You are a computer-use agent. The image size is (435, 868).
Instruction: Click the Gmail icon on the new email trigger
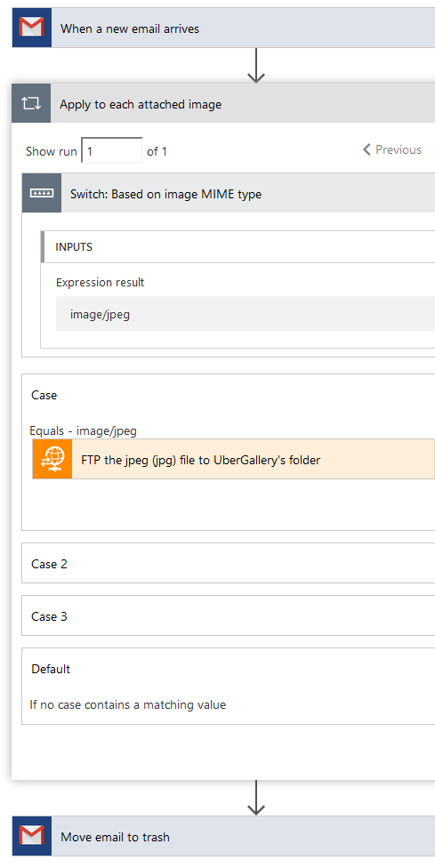point(31,28)
